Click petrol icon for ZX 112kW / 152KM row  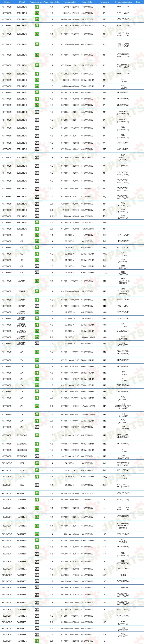point(37,406)
